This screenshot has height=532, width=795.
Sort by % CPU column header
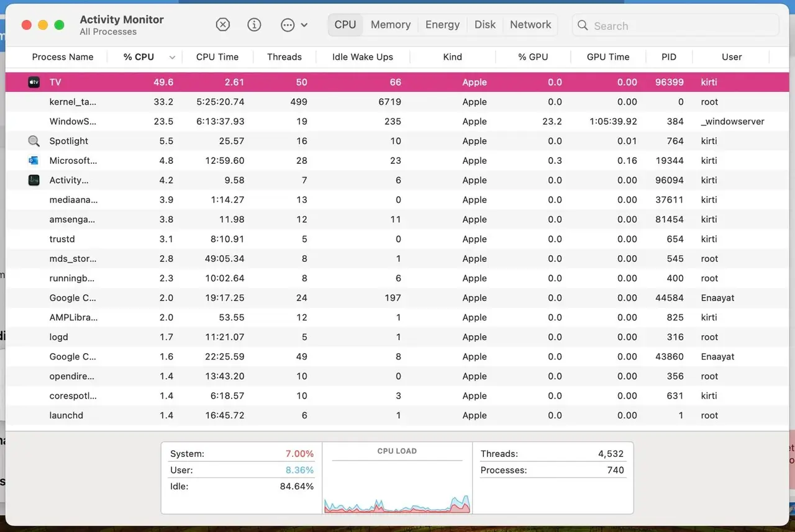coord(139,56)
